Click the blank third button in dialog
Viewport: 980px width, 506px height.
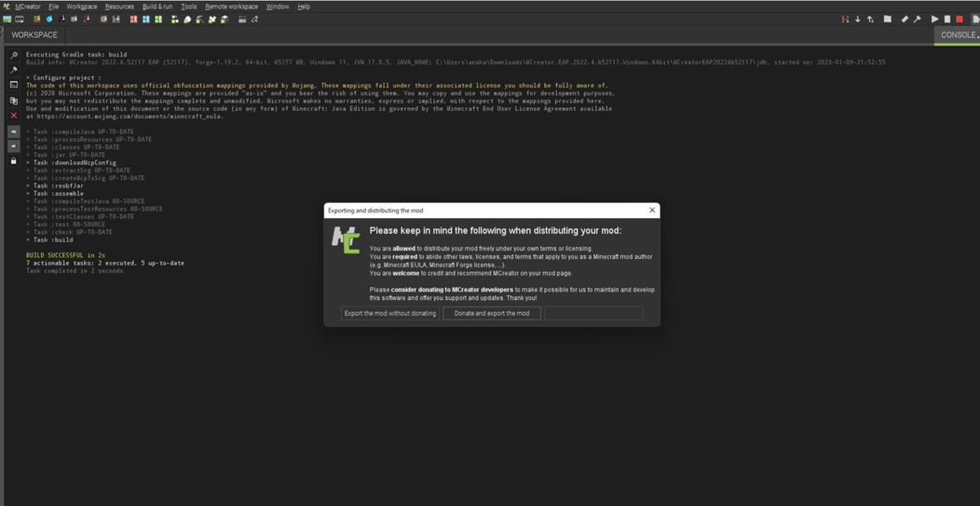(x=594, y=313)
